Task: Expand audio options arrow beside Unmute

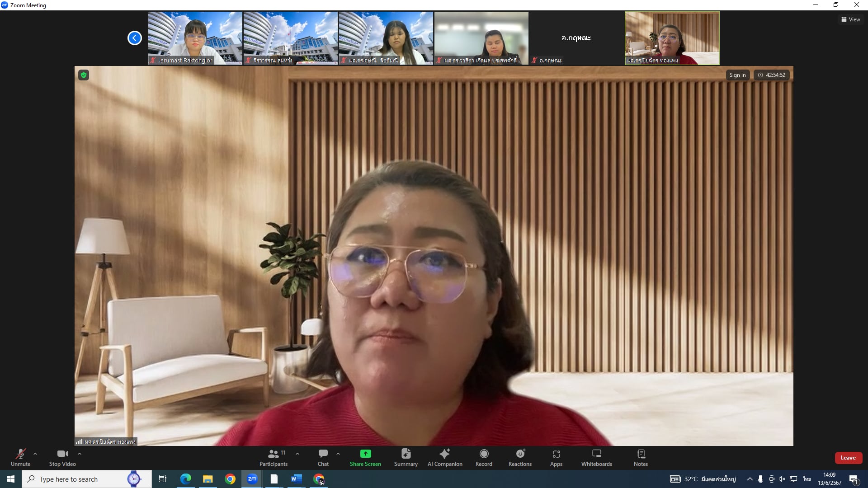Action: (35, 454)
